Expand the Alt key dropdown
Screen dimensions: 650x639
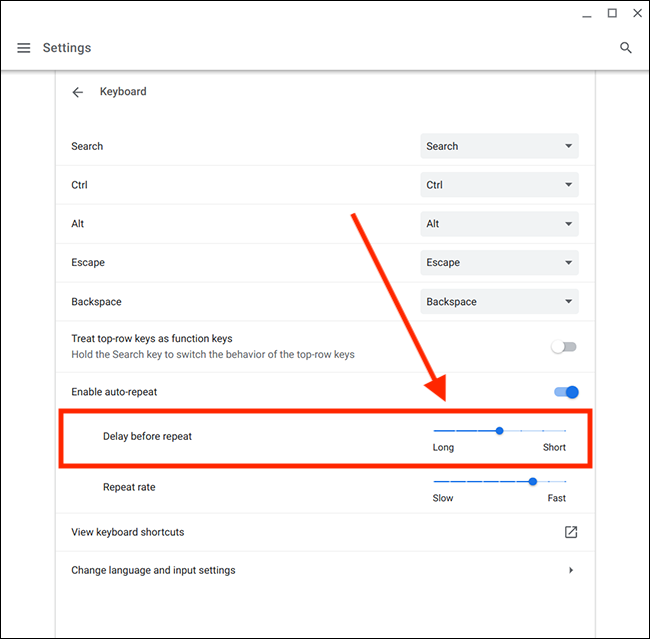click(499, 224)
